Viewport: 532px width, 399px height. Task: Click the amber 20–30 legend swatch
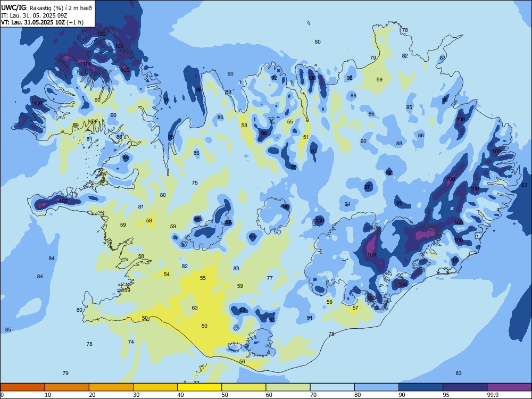[x=111, y=387]
